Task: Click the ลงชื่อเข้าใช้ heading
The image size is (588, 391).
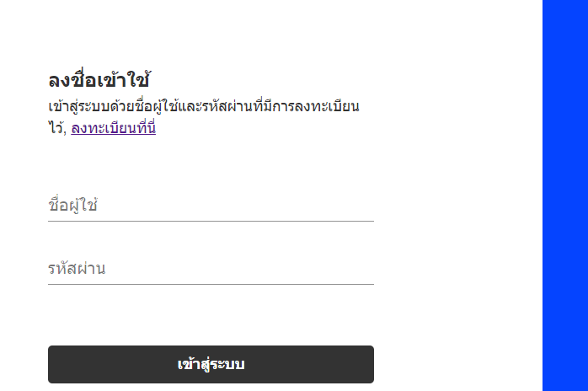Action: coord(99,81)
